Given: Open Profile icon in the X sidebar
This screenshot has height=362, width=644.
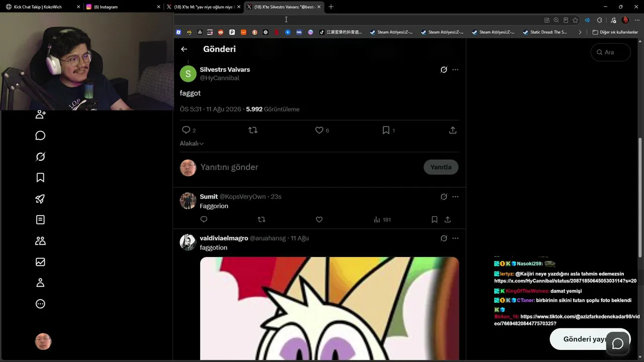Looking at the screenshot, I should [x=41, y=283].
